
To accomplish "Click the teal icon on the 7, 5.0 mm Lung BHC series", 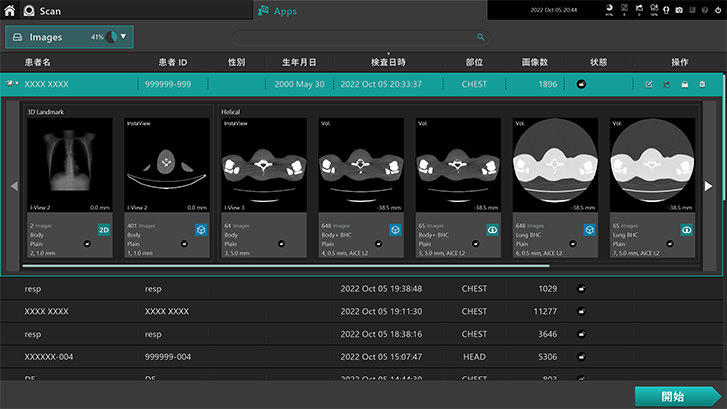I will [x=687, y=229].
